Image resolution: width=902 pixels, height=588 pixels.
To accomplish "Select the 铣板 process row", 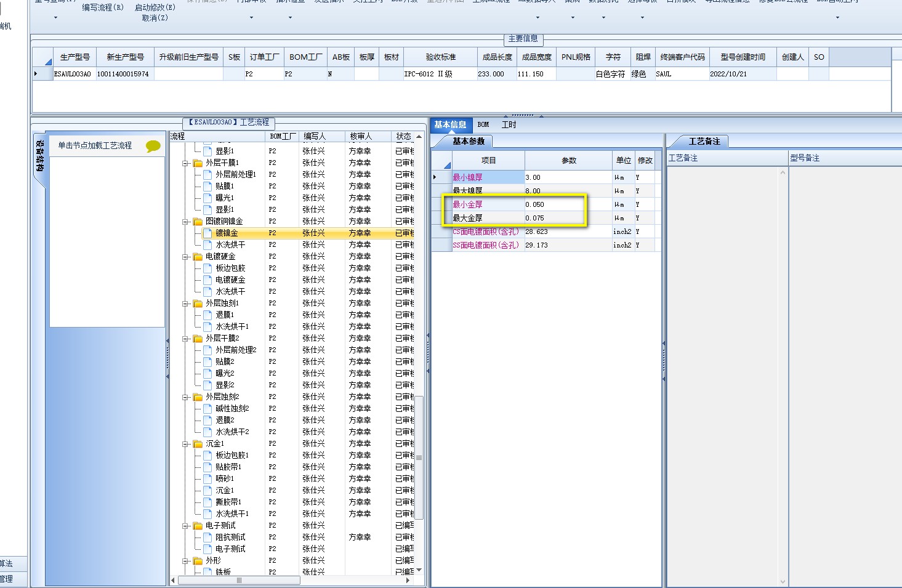I will point(292,572).
